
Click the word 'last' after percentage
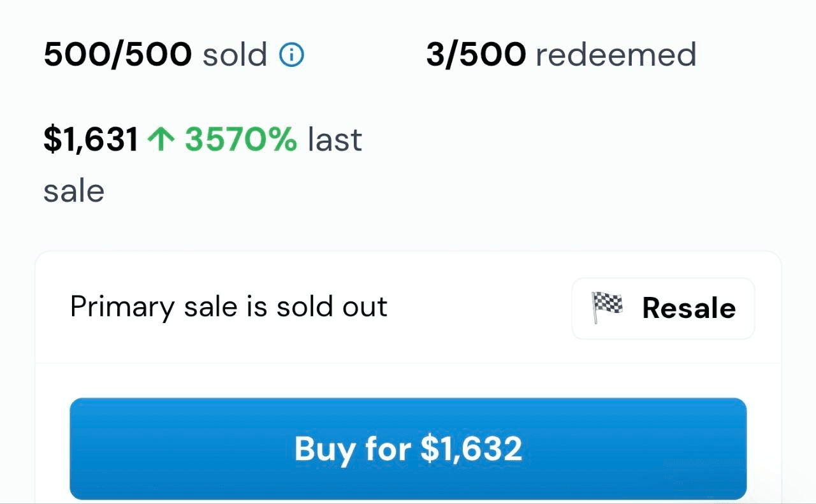coord(335,140)
